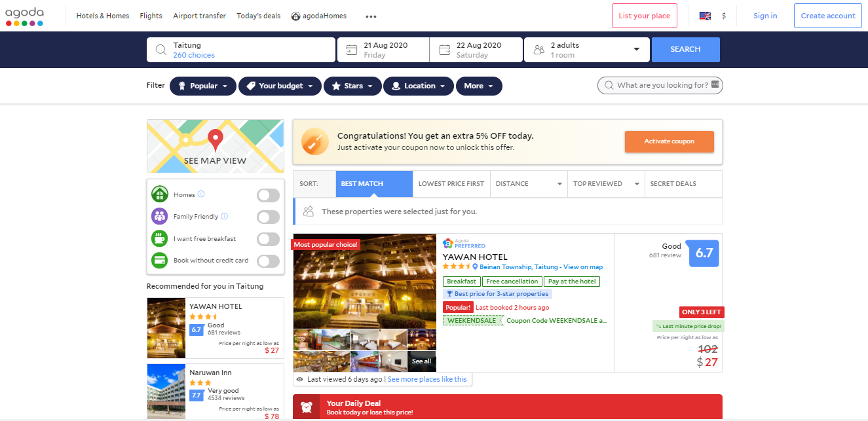Open View on map link for Yawan Hotel
868x421 pixels.
[x=583, y=267]
